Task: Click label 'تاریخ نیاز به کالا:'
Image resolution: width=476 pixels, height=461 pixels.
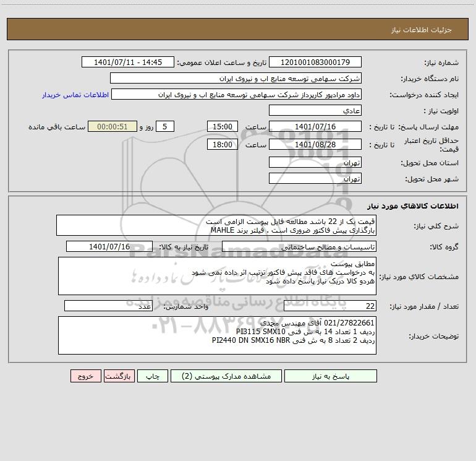Action: coord(184,247)
